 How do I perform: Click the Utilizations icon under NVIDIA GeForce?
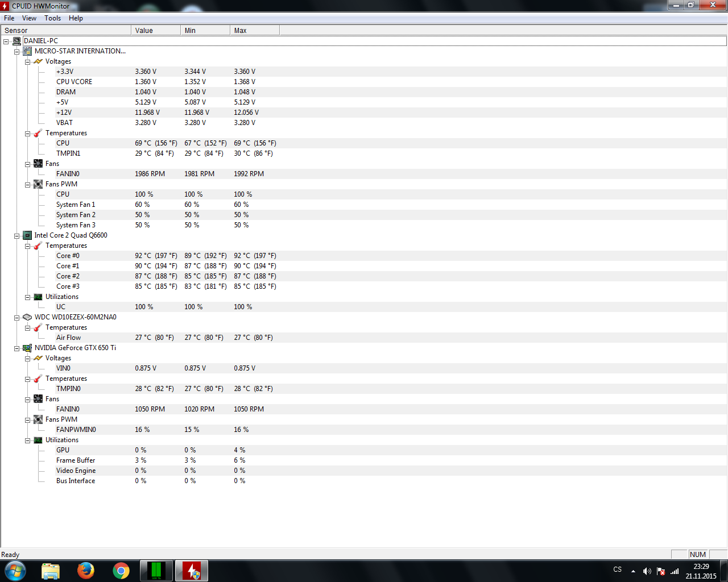click(38, 440)
